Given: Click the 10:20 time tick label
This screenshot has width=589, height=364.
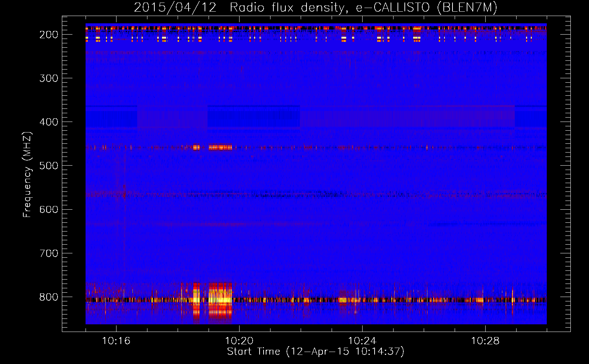Looking at the screenshot, I should [239, 341].
